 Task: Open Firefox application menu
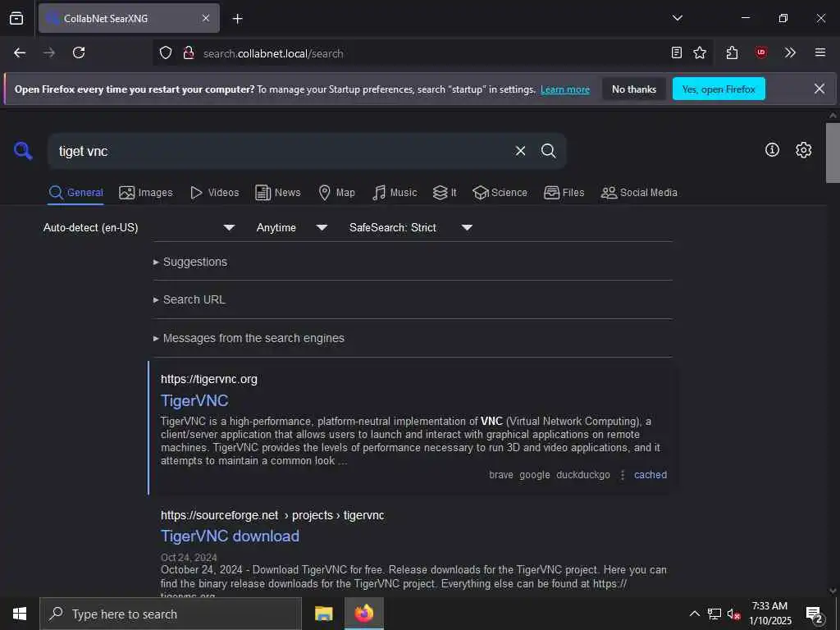tap(820, 52)
